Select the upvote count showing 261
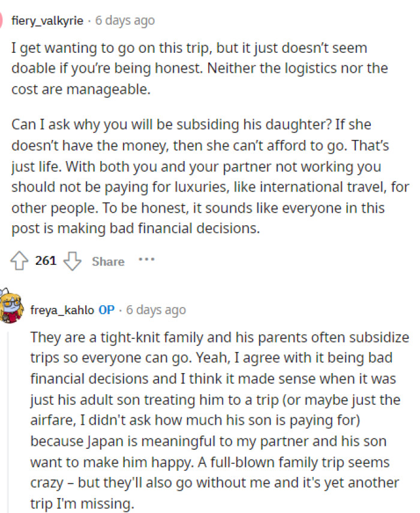The image size is (420, 513). [x=47, y=261]
